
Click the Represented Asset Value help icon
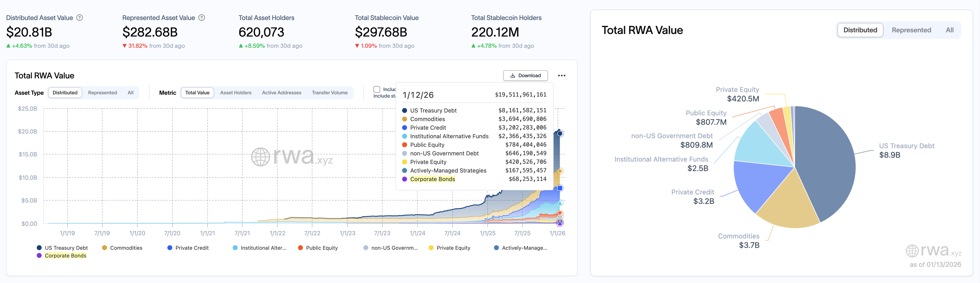pos(202,18)
